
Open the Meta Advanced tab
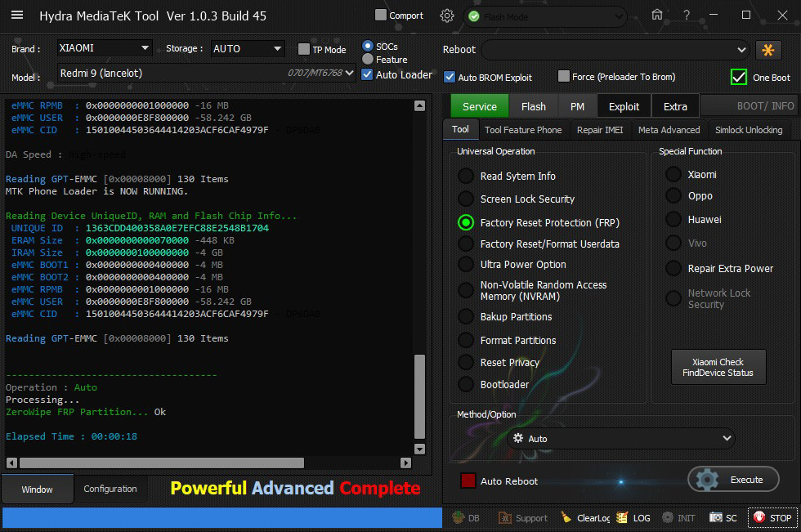[x=669, y=130]
